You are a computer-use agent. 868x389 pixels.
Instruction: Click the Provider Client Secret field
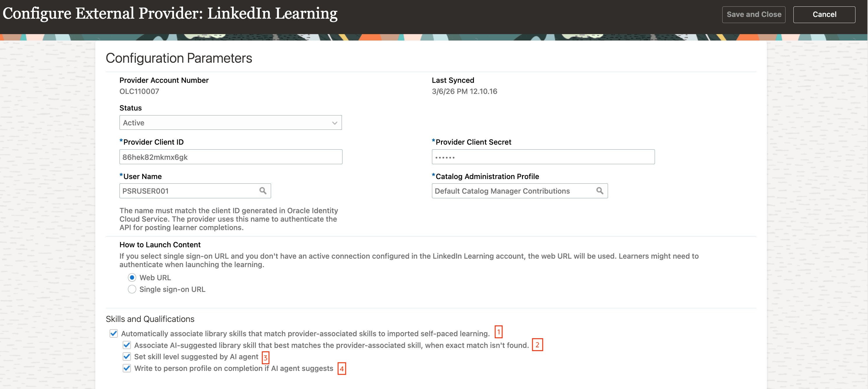point(543,157)
